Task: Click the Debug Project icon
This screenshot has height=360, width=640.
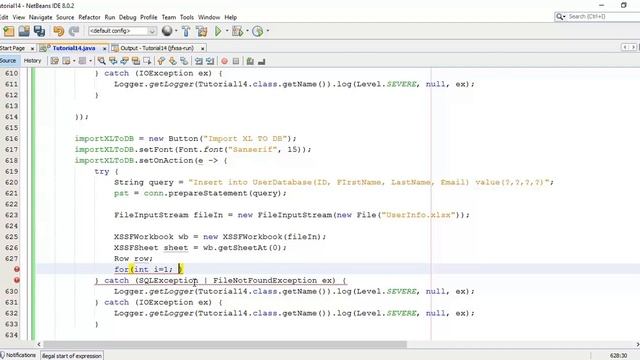Action: point(237,31)
